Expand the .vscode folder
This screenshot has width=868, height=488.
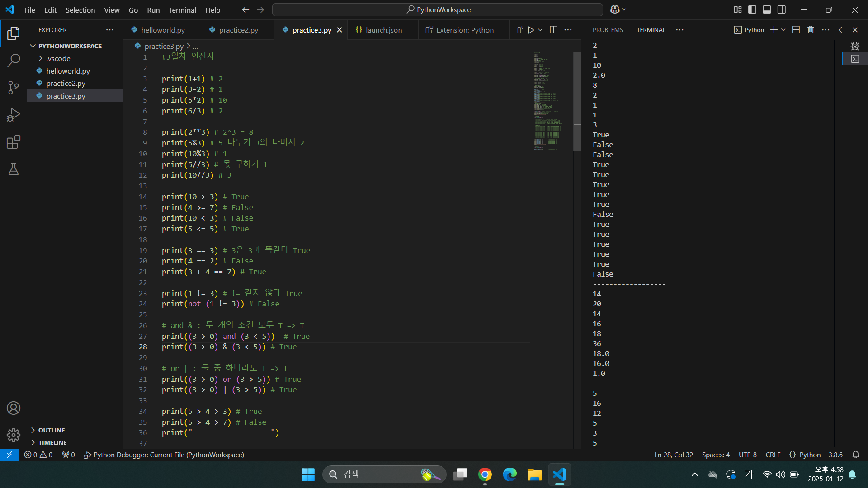click(x=58, y=58)
